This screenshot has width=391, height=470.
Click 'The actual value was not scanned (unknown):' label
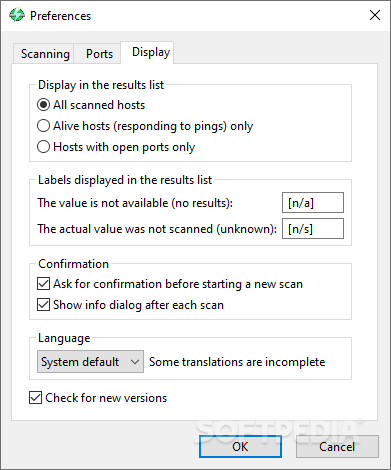pyautogui.click(x=157, y=229)
